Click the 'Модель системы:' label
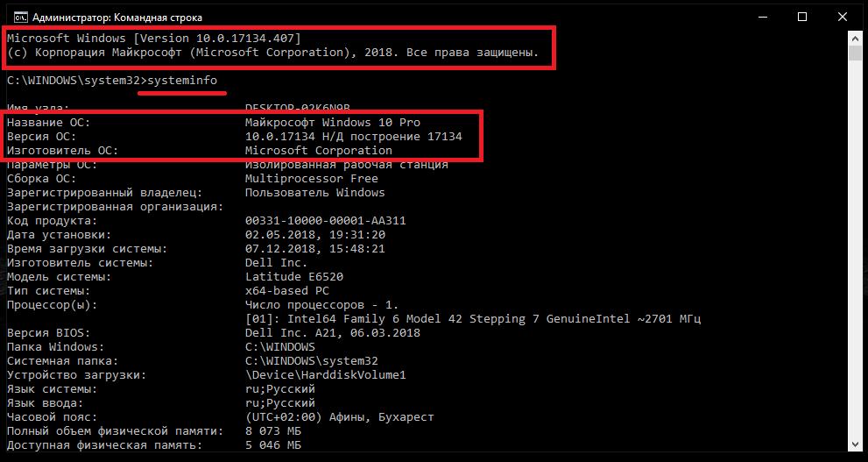Image resolution: width=868 pixels, height=462 pixels. coord(60,277)
